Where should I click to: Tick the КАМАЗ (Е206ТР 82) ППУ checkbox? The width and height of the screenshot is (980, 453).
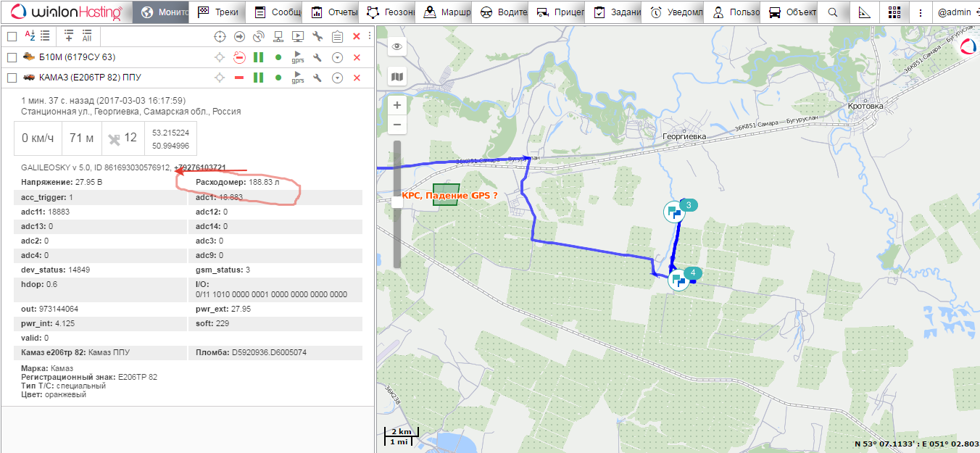pos(12,78)
